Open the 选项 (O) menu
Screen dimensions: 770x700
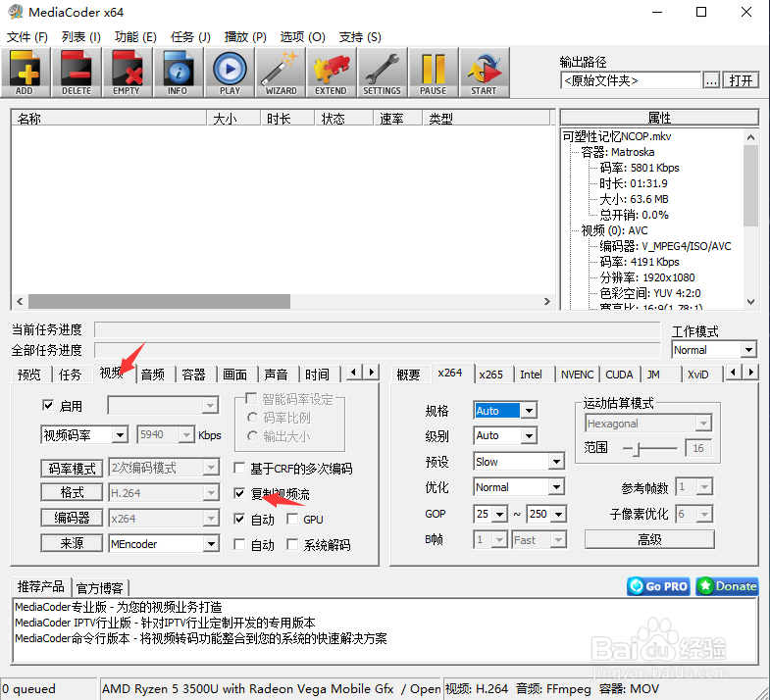[302, 37]
